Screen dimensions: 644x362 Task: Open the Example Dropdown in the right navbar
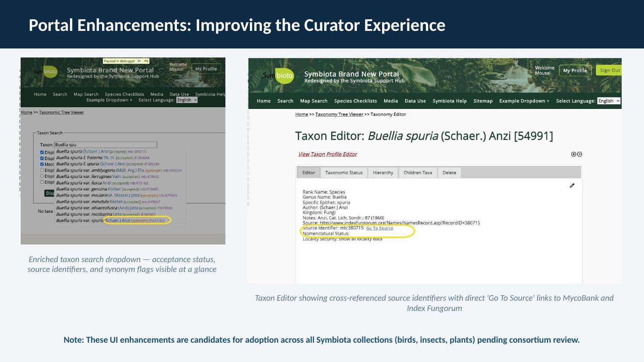click(x=524, y=101)
